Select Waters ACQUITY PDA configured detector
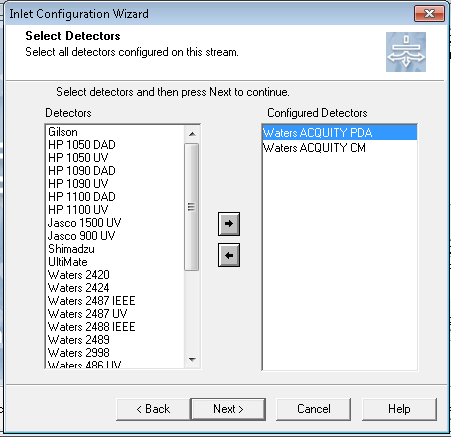Image resolution: width=451 pixels, height=437 pixels. [x=340, y=133]
